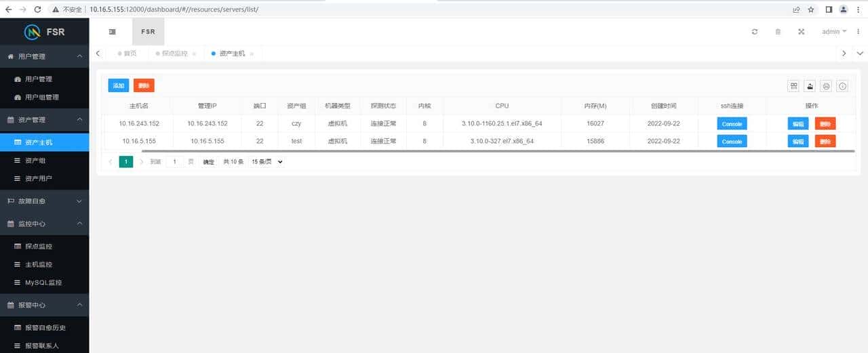The image size is (868, 353).
Task: Open the 15条/页 page size dropdown
Action: click(x=266, y=162)
